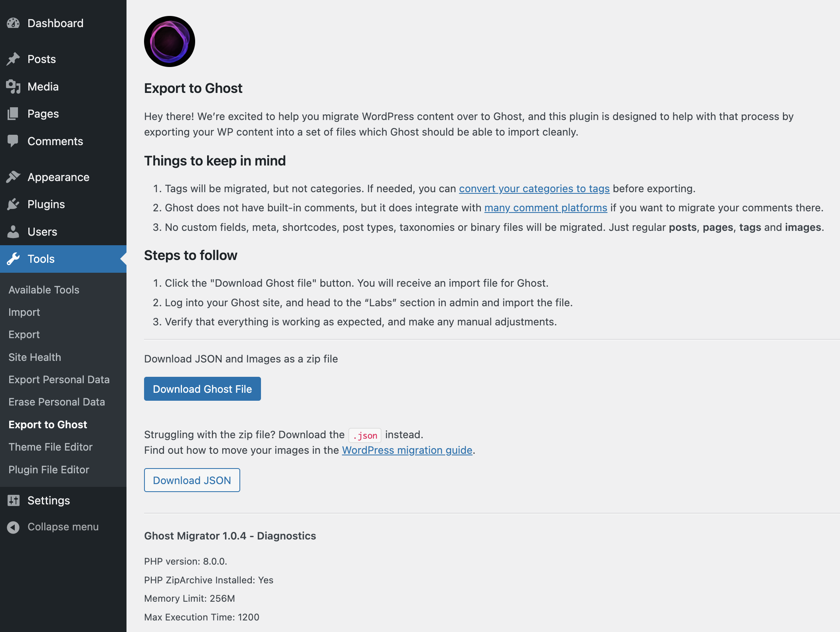
Task: Click the Users icon in sidebar
Action: [15, 232]
